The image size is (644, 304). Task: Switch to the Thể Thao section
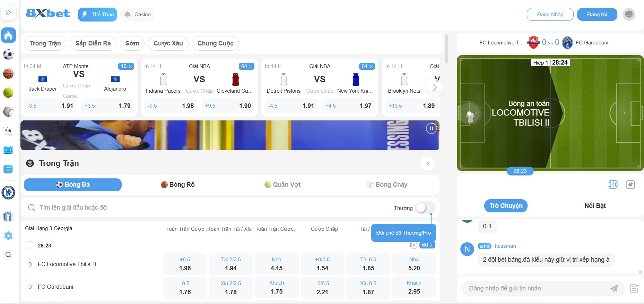point(97,15)
